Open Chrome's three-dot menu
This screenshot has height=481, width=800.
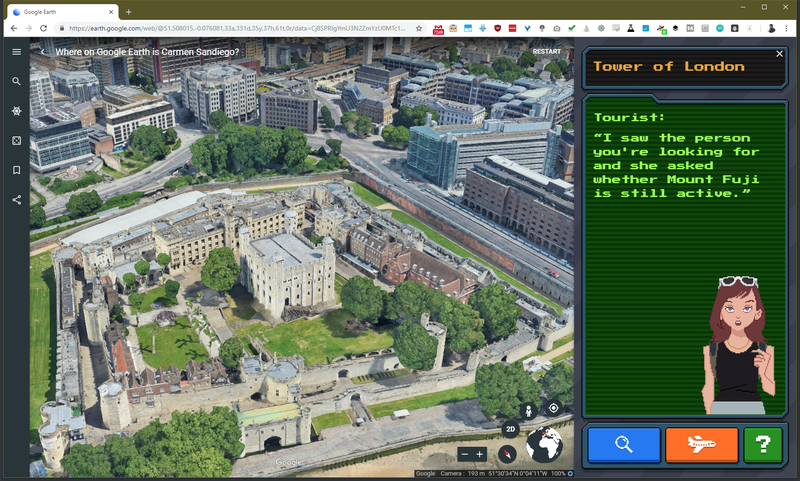pyautogui.click(x=786, y=29)
